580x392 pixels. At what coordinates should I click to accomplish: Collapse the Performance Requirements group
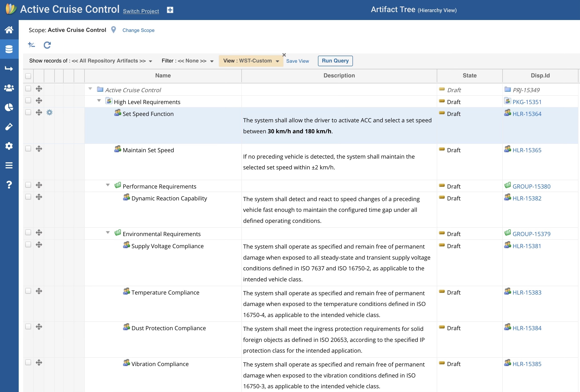click(x=108, y=185)
